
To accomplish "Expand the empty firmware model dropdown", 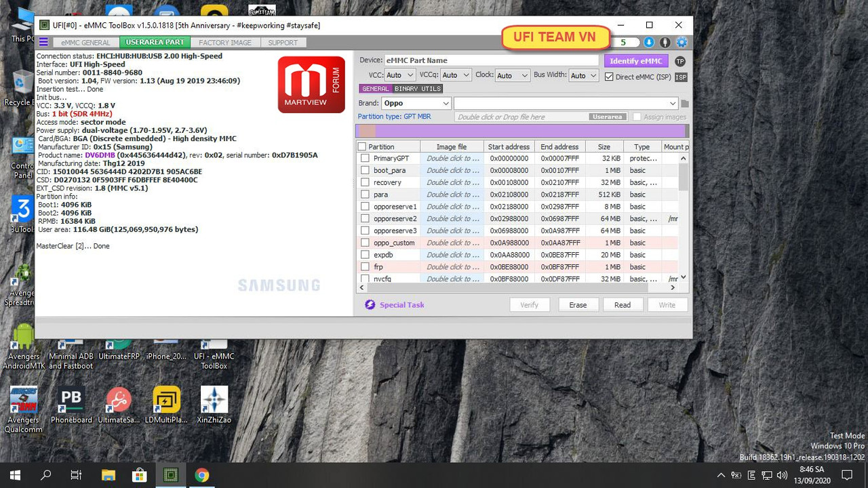I will (x=566, y=103).
